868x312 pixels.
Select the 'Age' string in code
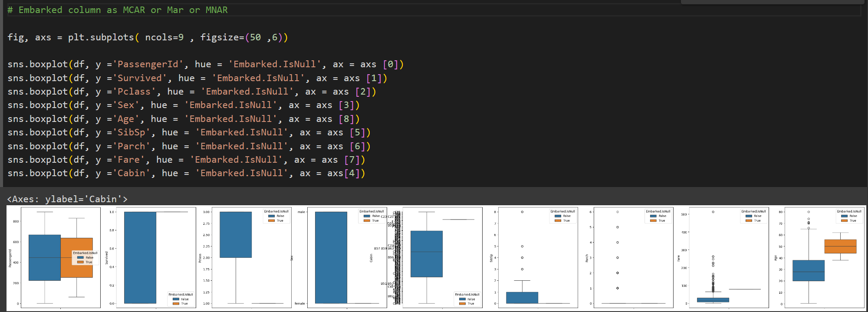(125, 119)
